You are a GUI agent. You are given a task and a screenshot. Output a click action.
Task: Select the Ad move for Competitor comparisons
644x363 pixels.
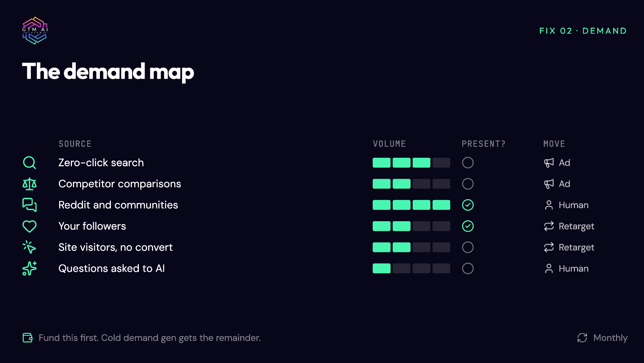(x=557, y=184)
